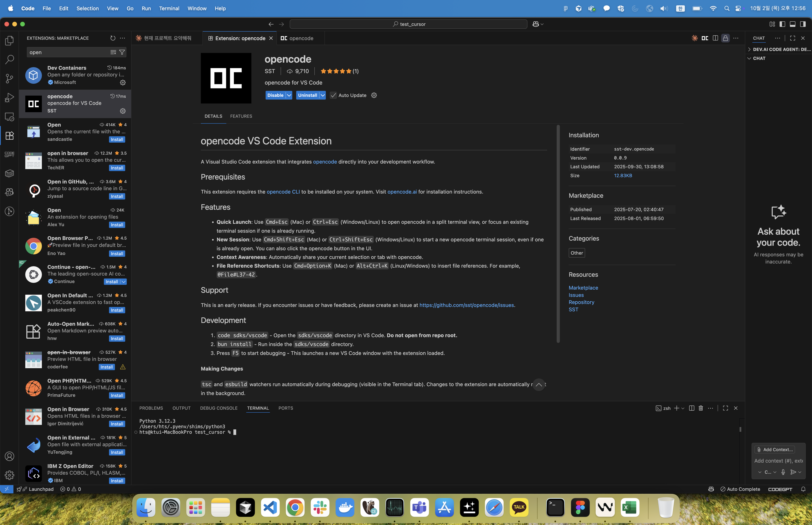Open Disable button dropdown arrow
This screenshot has width=812, height=525.
click(289, 95)
